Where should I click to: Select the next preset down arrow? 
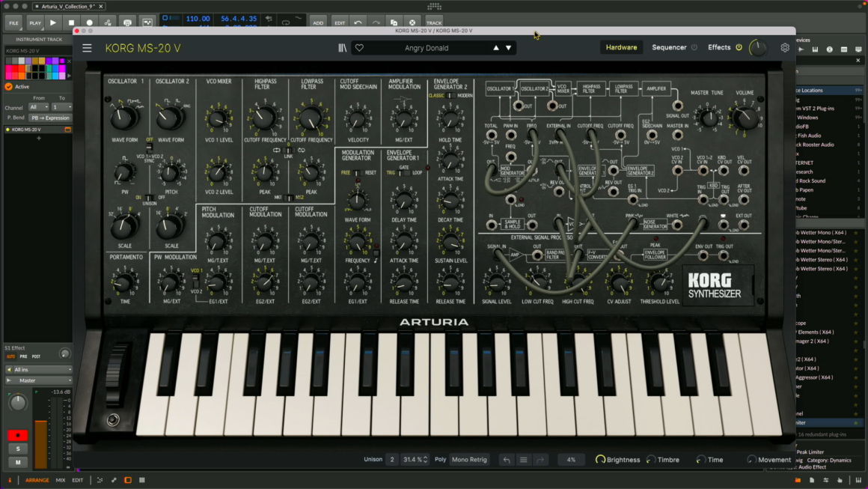pos(509,48)
